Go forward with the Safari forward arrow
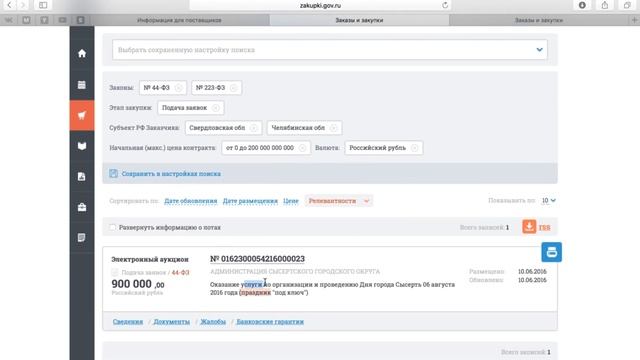This screenshot has width=640, height=360. point(23,5)
